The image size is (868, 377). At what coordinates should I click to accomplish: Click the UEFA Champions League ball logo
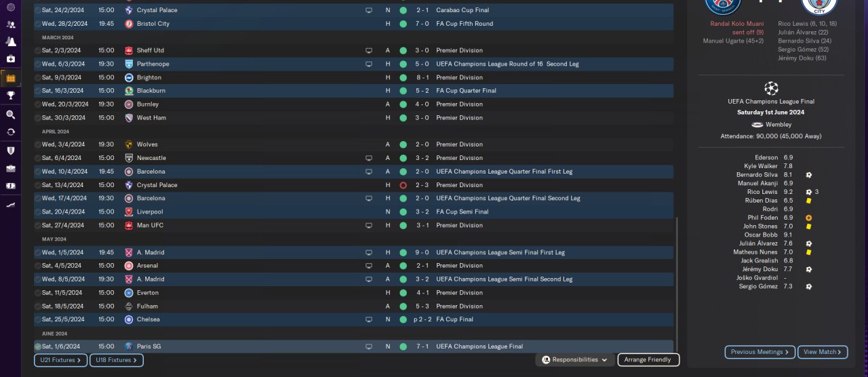(x=771, y=87)
